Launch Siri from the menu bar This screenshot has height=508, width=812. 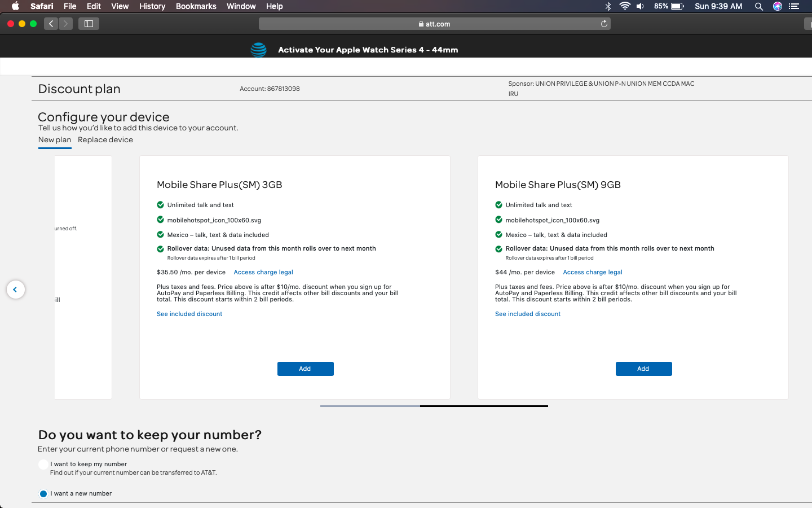(x=778, y=6)
